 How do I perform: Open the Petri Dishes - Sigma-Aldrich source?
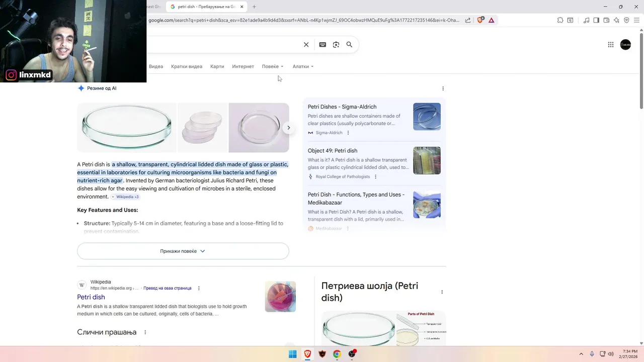tap(342, 107)
